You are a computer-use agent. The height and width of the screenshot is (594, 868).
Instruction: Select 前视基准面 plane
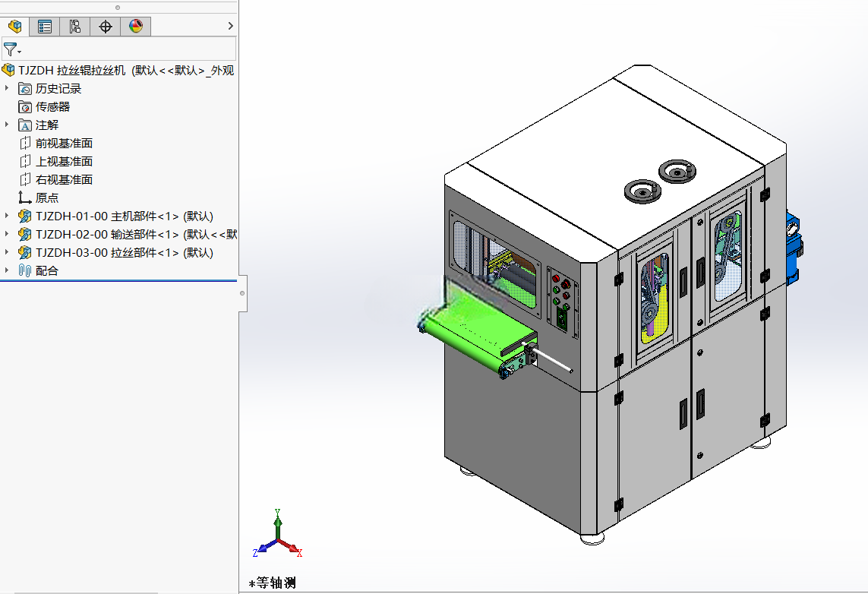click(64, 144)
